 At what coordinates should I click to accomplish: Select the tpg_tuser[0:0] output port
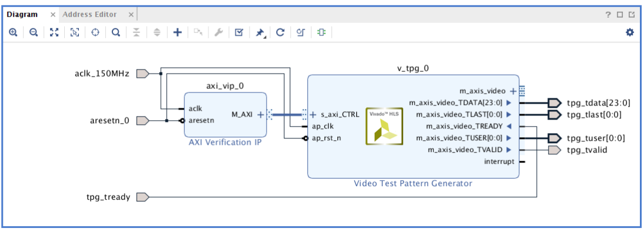pyautogui.click(x=555, y=138)
